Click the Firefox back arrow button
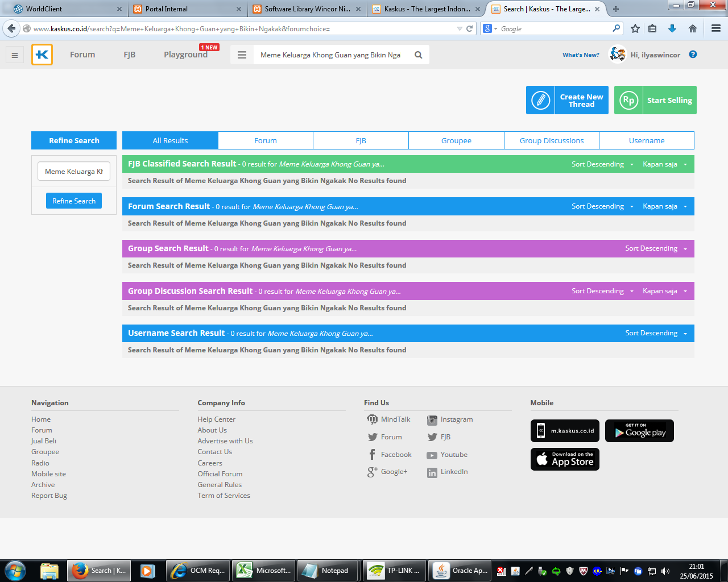Viewport: 728px width, 582px height. coord(11,28)
